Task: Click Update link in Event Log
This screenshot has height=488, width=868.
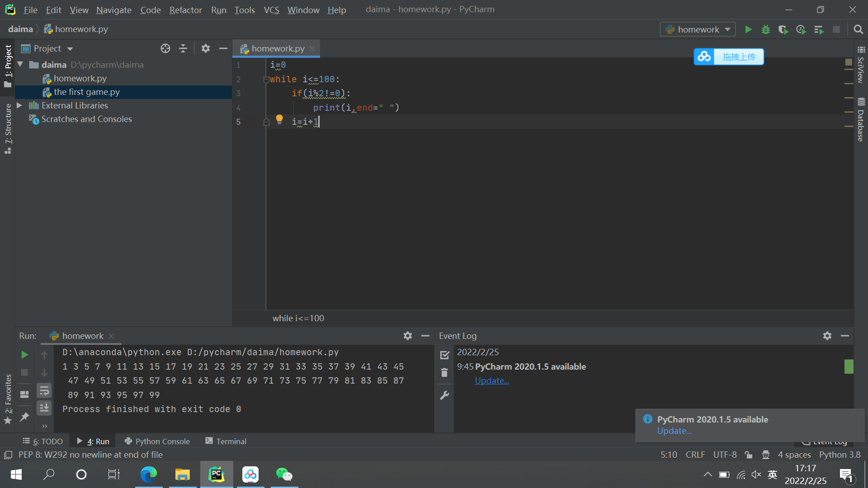Action: (492, 380)
